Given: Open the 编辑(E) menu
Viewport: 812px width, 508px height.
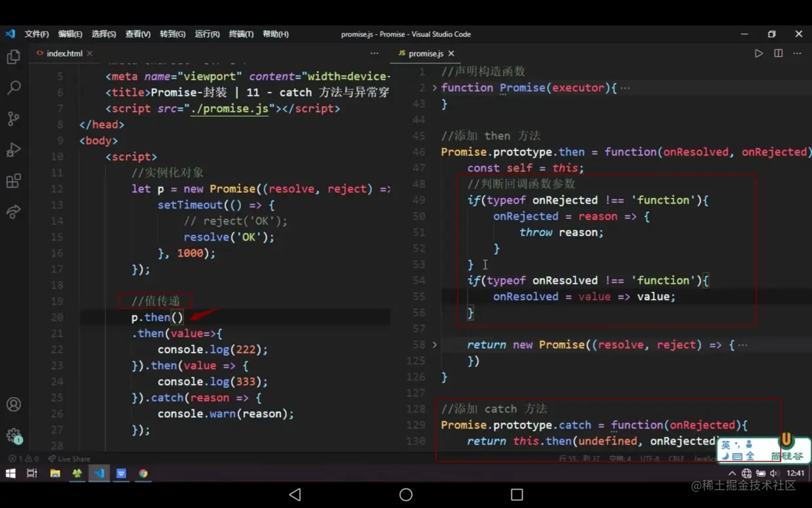Looking at the screenshot, I should (70, 34).
